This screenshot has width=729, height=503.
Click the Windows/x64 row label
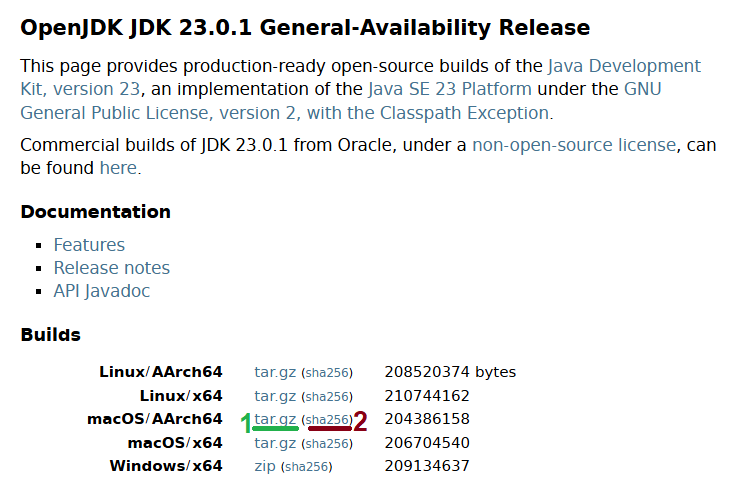tap(166, 466)
